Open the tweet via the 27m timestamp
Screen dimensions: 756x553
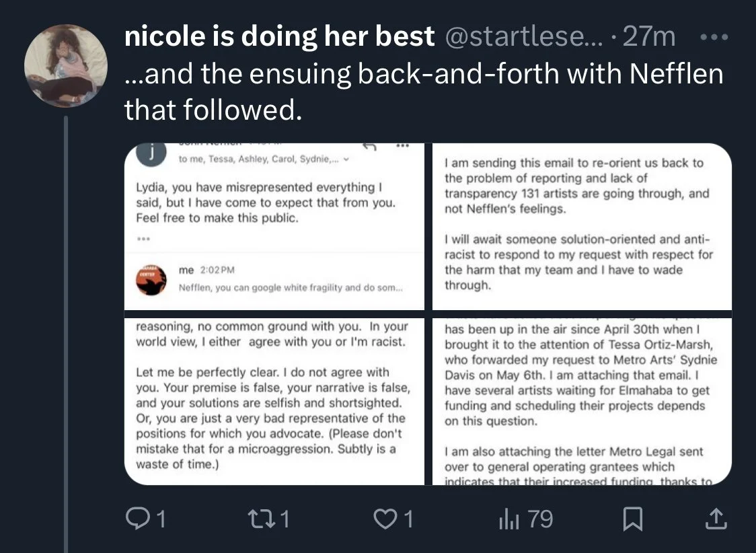point(649,36)
